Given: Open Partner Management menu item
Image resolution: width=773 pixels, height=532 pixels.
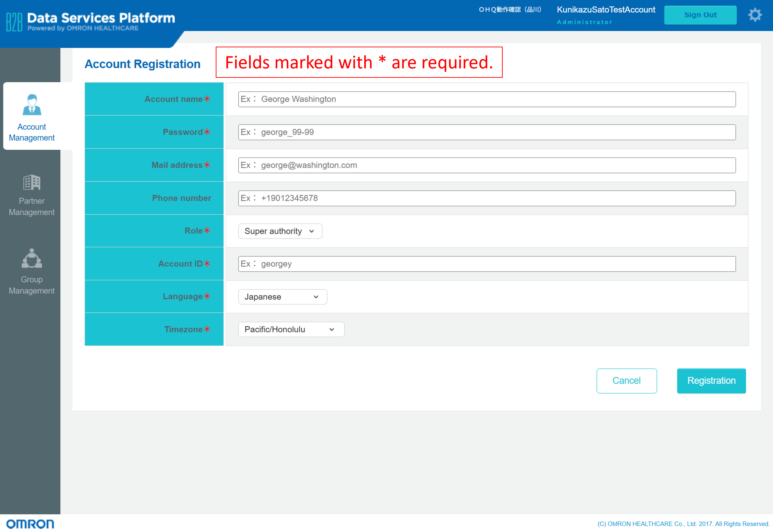Looking at the screenshot, I should click(x=32, y=206).
